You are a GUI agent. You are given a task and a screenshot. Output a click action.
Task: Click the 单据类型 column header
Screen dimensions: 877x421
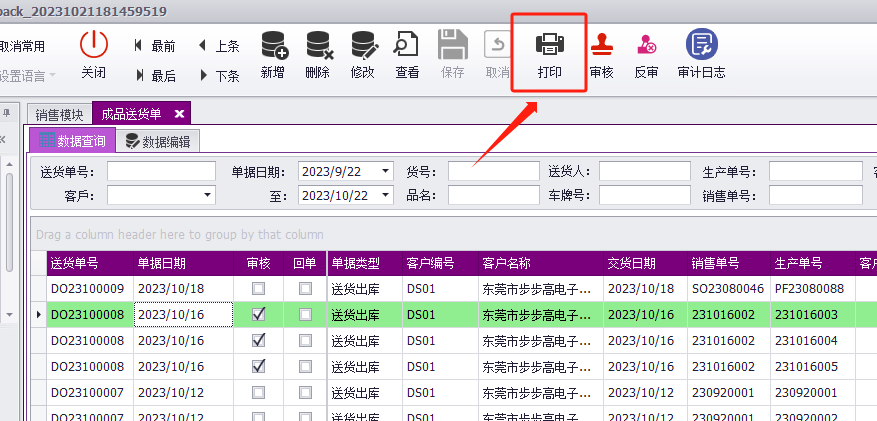pyautogui.click(x=365, y=263)
